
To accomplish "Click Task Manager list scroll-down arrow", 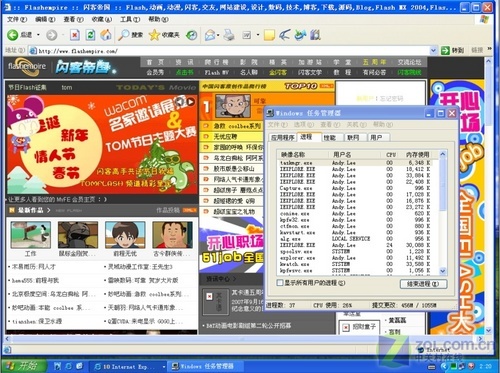I will [x=442, y=271].
